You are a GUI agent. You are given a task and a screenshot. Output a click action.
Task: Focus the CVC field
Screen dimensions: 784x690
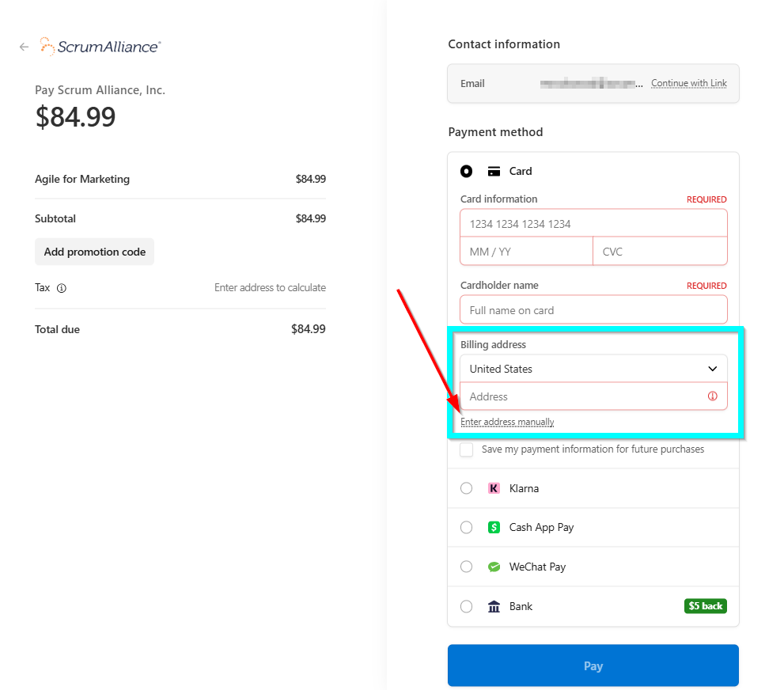click(x=661, y=252)
